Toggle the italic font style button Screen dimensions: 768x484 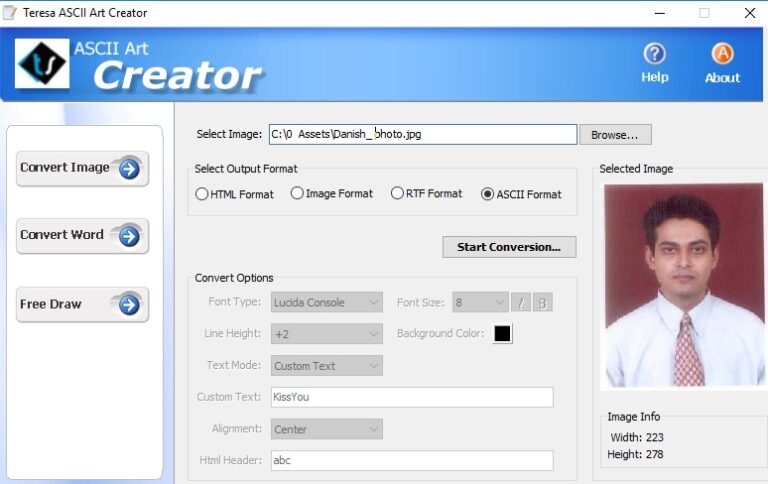(x=521, y=303)
